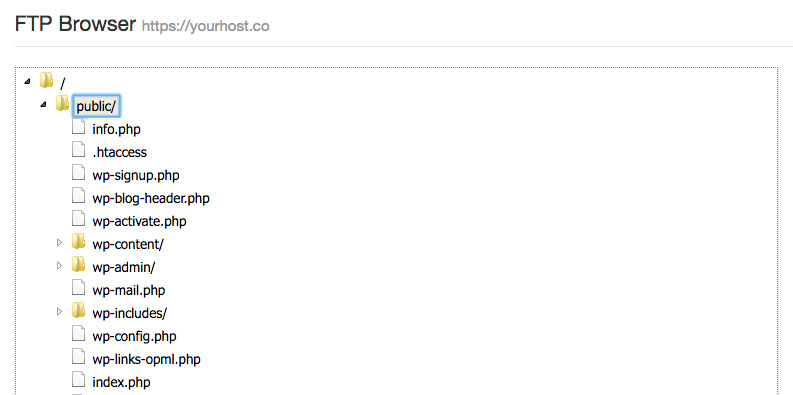Collapse the public folder
The image size is (793, 395).
click(x=43, y=104)
